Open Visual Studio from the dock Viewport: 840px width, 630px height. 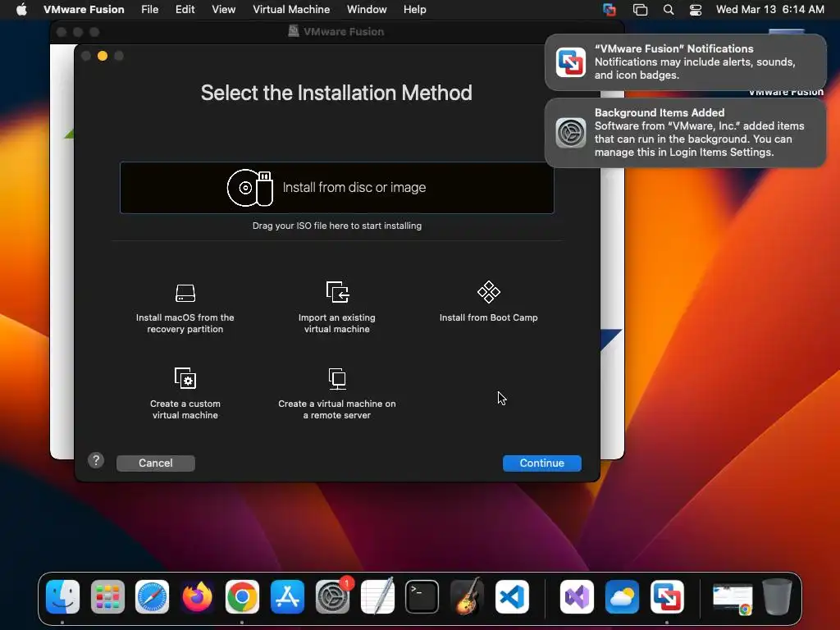point(577,597)
